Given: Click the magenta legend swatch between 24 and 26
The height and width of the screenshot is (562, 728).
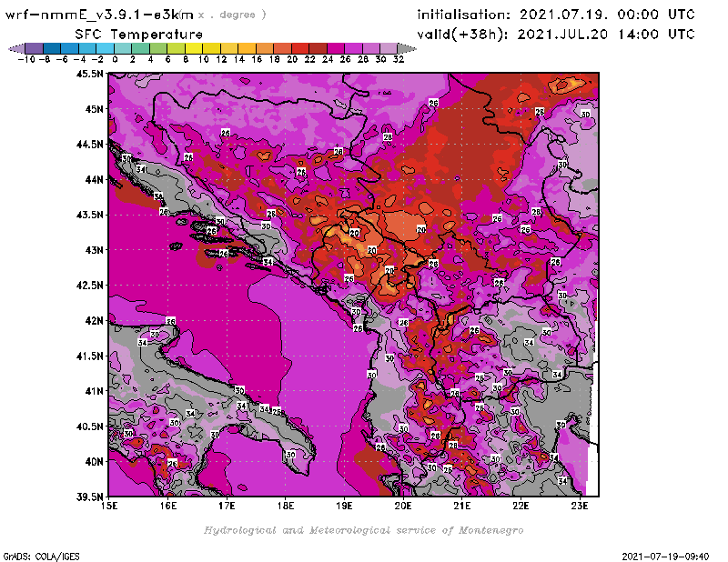Looking at the screenshot, I should (336, 48).
